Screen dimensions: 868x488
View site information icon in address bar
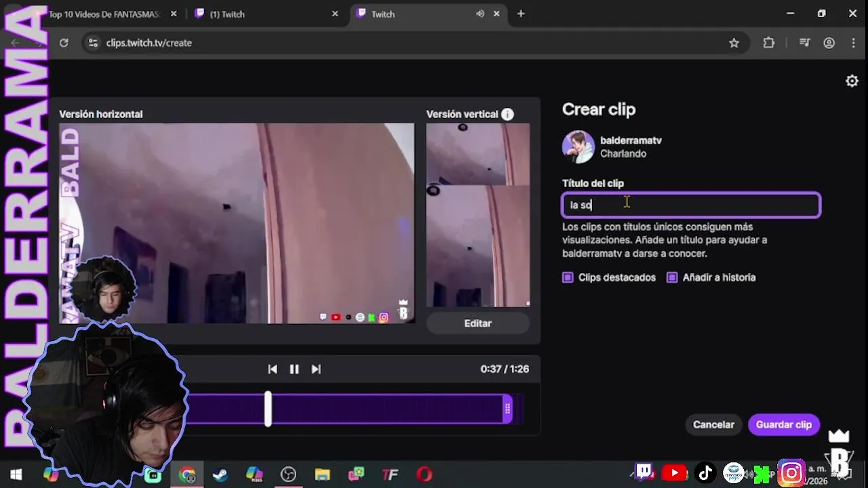(x=94, y=43)
